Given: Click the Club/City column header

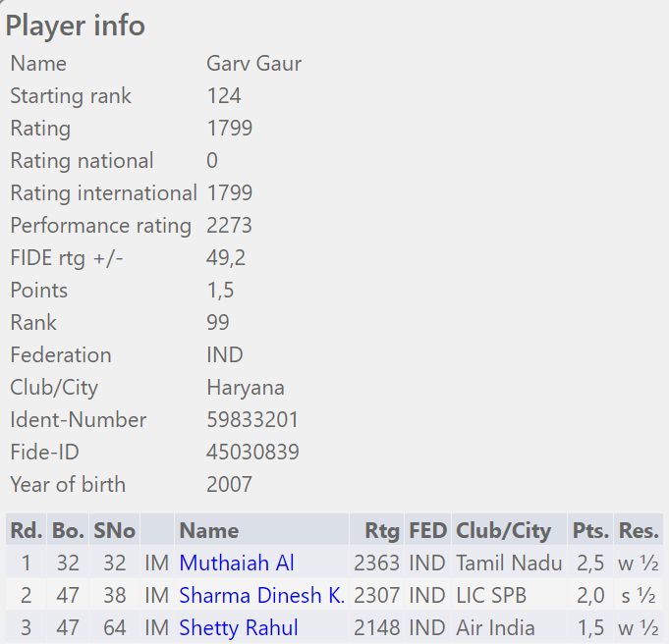Looking at the screenshot, I should [x=503, y=531].
